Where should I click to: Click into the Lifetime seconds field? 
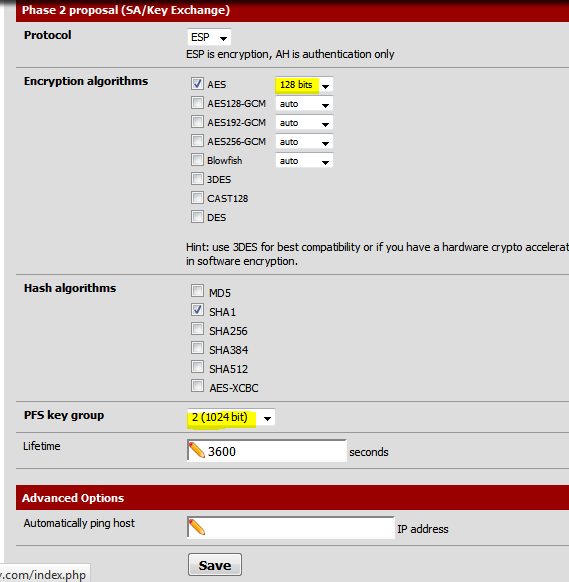pyautogui.click(x=267, y=451)
